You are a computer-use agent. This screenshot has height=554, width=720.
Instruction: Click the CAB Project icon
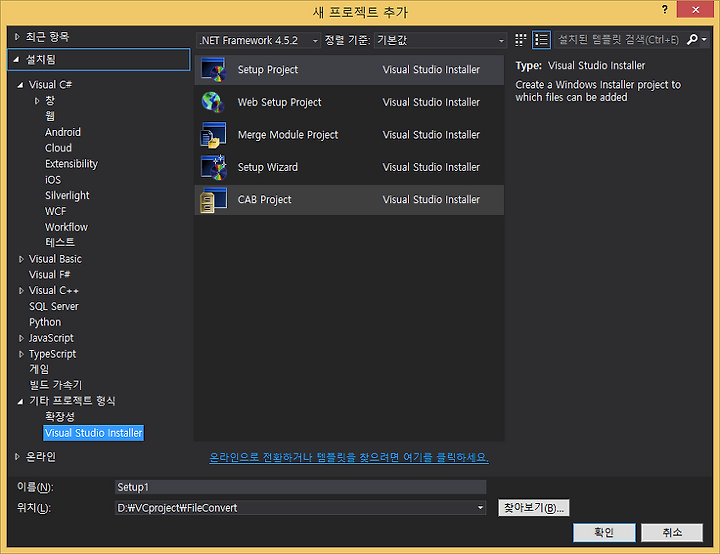pyautogui.click(x=214, y=200)
